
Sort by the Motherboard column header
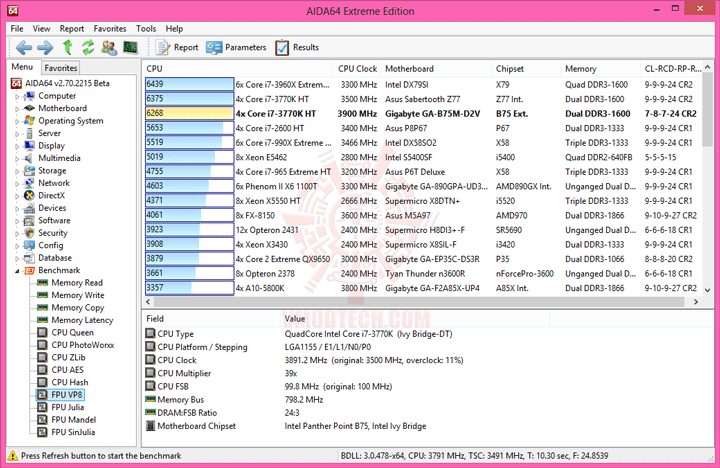click(436, 68)
